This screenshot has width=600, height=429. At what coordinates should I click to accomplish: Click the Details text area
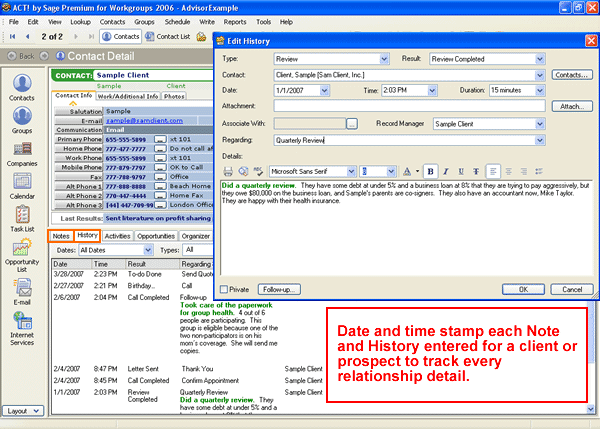click(x=407, y=227)
